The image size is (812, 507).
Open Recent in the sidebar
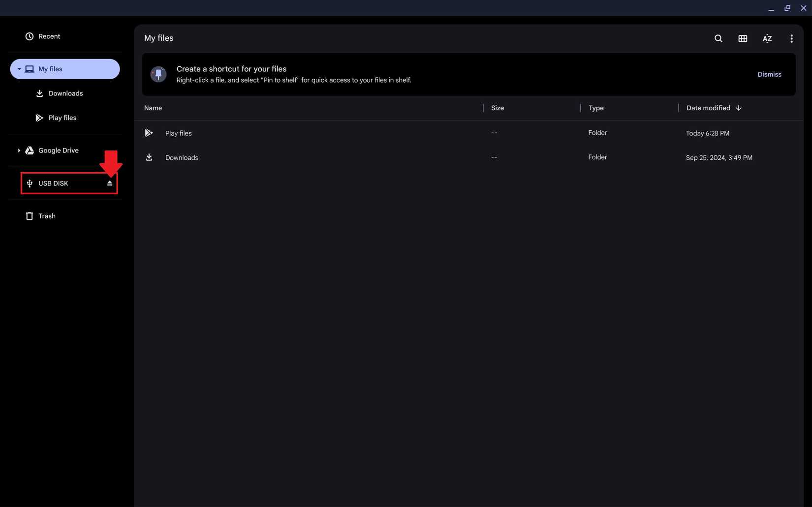(49, 36)
